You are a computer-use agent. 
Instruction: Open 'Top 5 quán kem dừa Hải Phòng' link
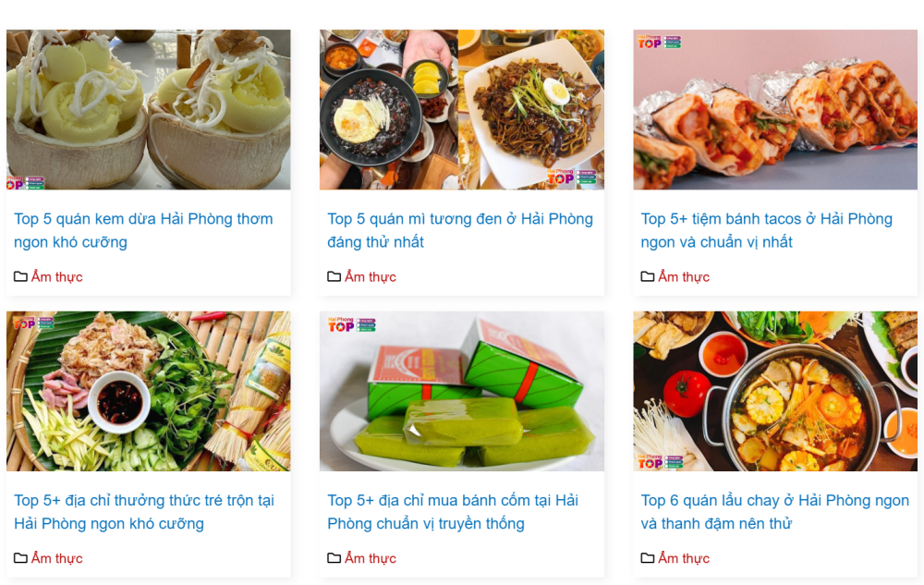[143, 230]
